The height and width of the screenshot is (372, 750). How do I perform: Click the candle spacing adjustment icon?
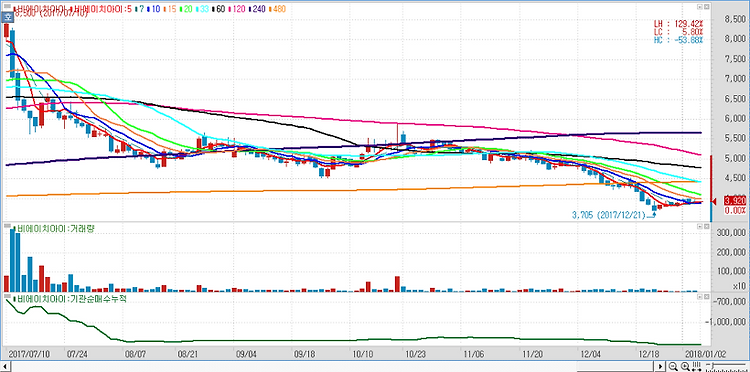point(696,366)
